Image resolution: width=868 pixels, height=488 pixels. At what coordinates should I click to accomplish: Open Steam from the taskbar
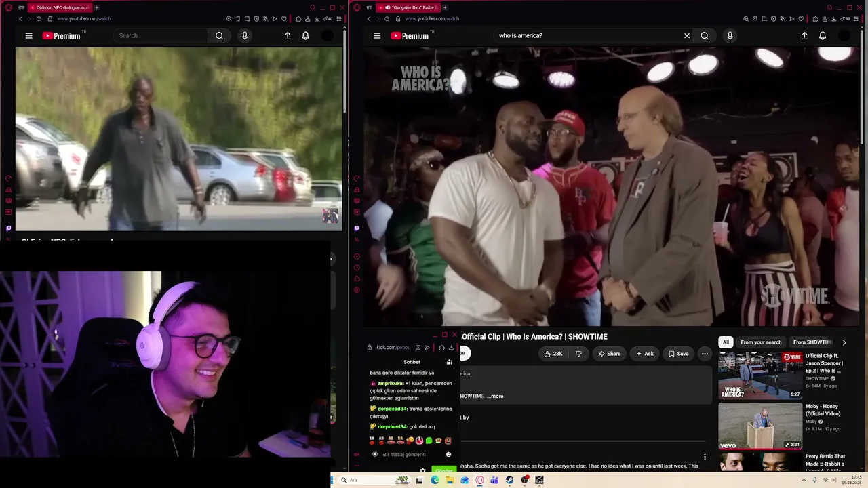(x=509, y=480)
